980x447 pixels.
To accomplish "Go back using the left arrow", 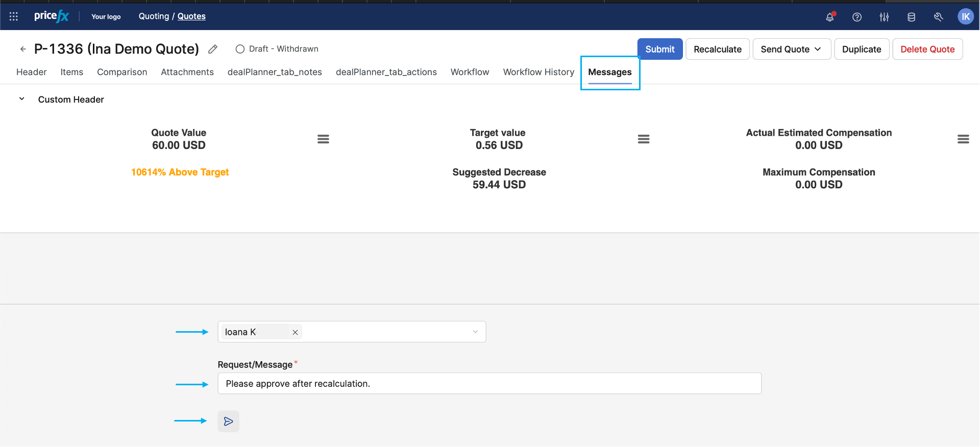I will coord(23,49).
